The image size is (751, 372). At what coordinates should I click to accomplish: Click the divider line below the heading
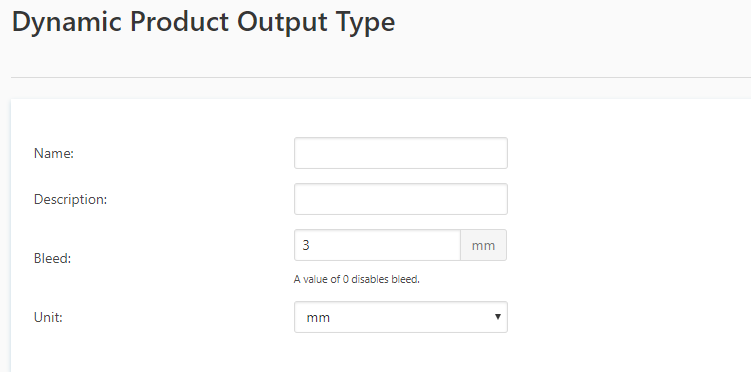tap(381, 77)
